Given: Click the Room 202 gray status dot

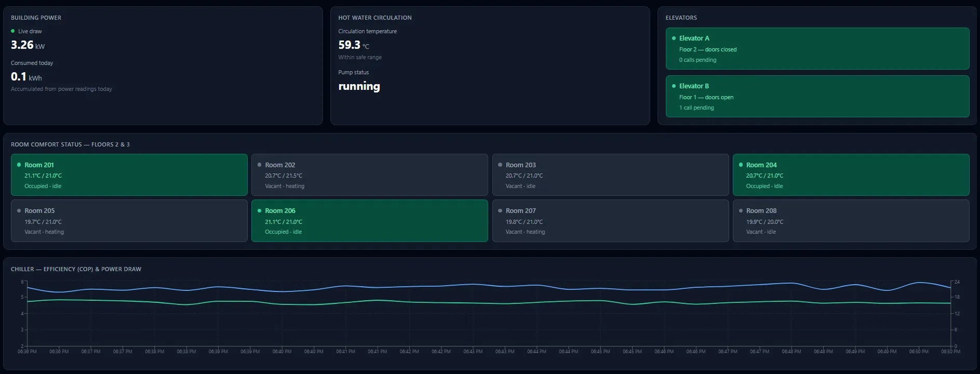Looking at the screenshot, I should (x=259, y=165).
